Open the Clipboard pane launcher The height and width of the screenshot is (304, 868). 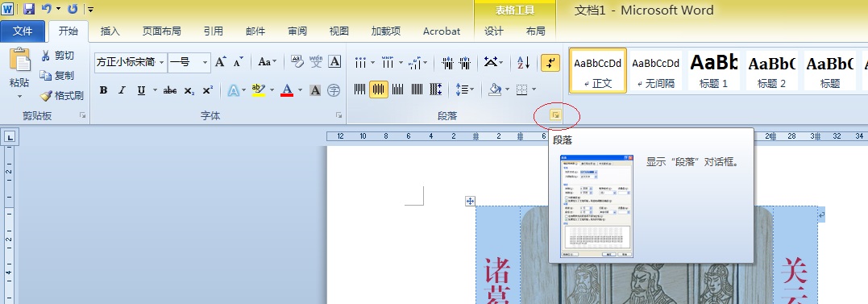coord(82,115)
